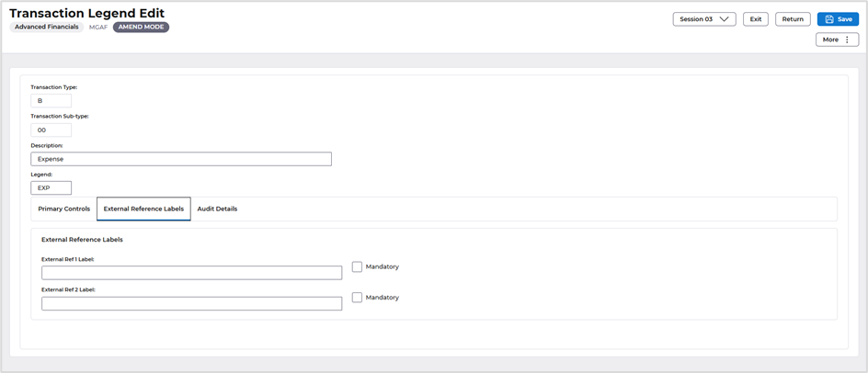Image resolution: width=868 pixels, height=373 pixels.
Task: Tick Mandatory checkbox for External Ref 1
Action: 357,266
